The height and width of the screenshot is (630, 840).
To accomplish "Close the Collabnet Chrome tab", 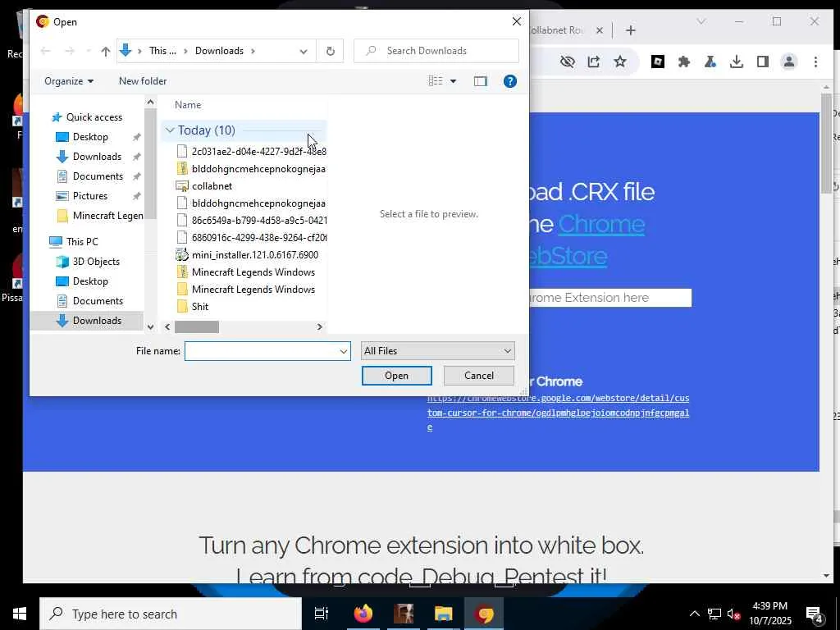I will 600,30.
